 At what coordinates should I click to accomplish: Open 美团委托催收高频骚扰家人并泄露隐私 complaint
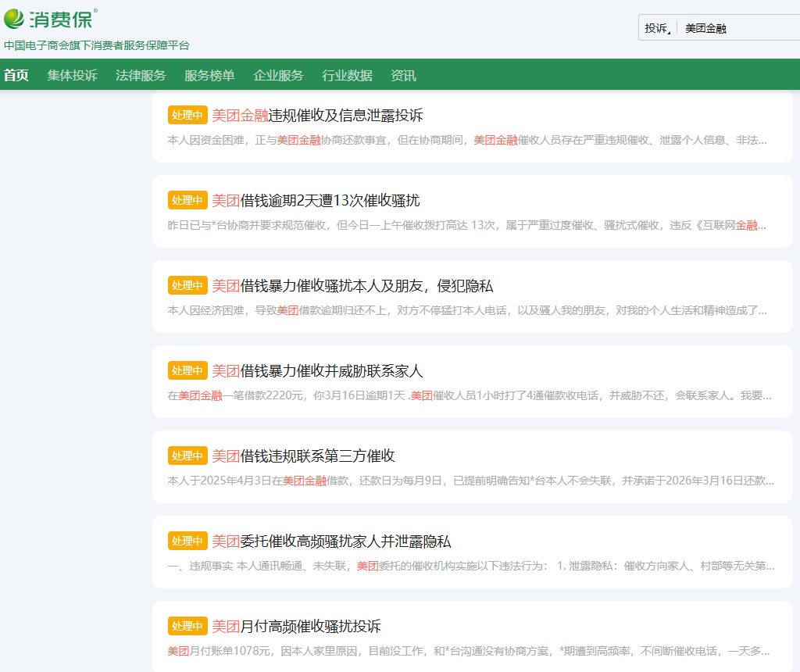(x=331, y=542)
